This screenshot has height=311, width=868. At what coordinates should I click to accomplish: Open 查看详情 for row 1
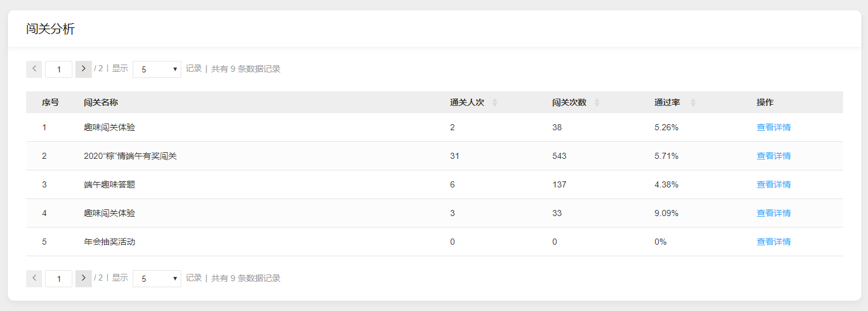point(773,127)
